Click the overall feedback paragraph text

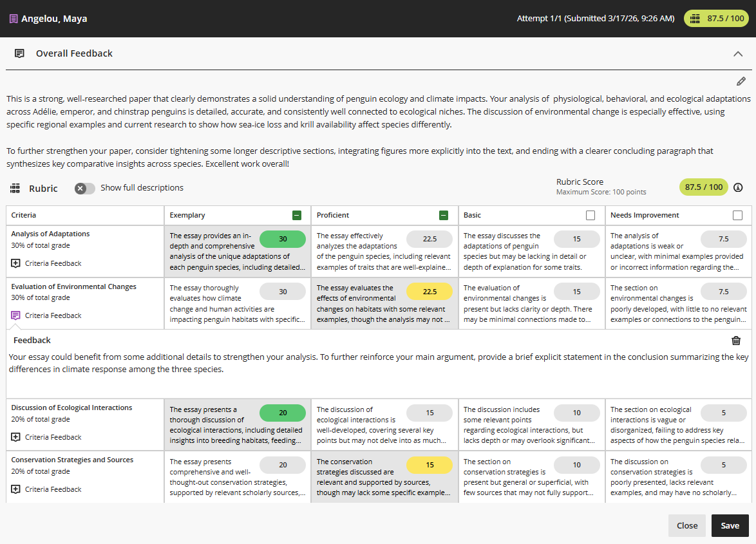coord(379,131)
